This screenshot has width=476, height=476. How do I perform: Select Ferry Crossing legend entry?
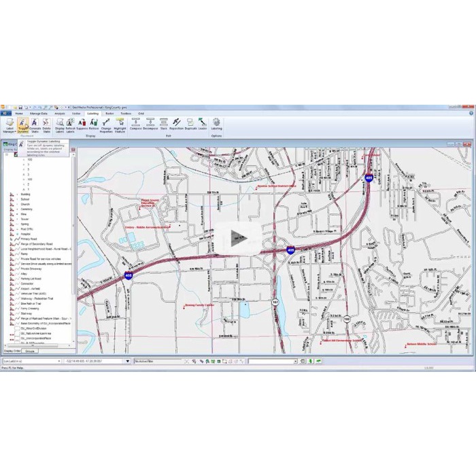tap(29, 309)
